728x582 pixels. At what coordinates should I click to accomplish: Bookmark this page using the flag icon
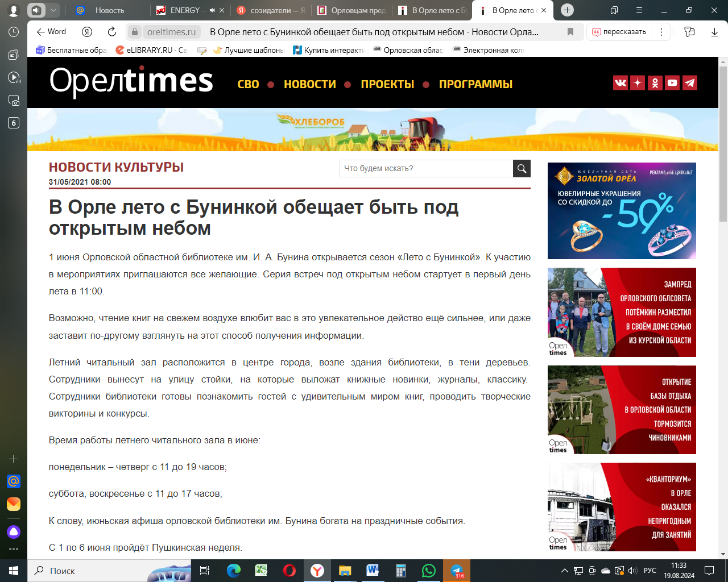570,32
